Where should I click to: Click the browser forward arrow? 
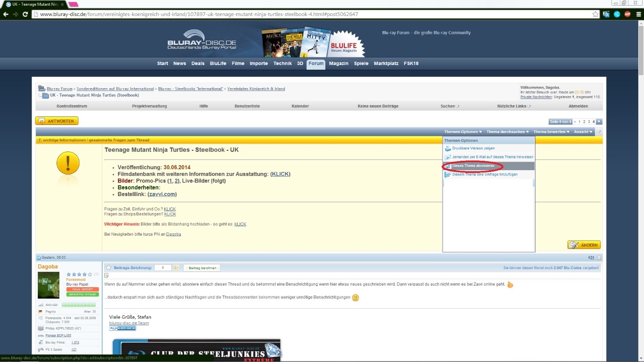(16, 14)
